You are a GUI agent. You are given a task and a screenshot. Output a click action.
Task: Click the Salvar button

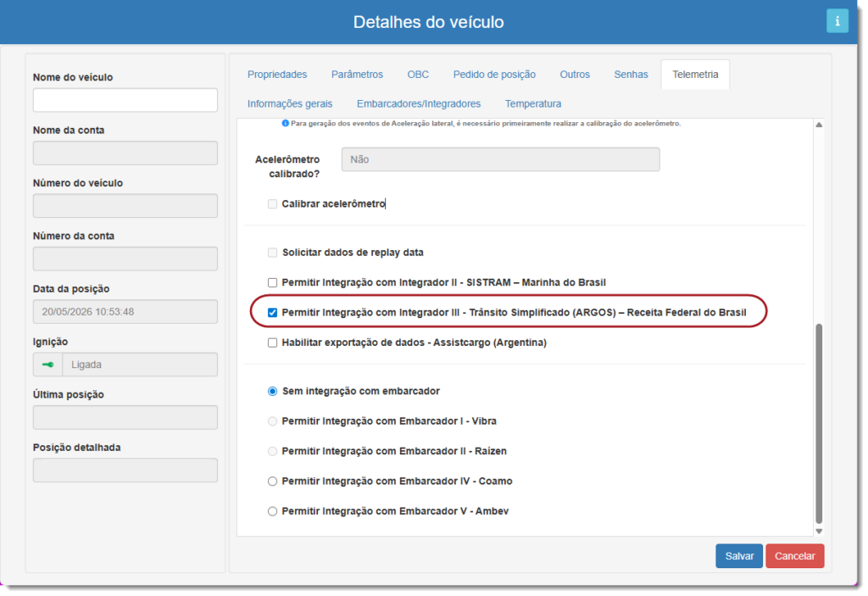[x=739, y=556]
